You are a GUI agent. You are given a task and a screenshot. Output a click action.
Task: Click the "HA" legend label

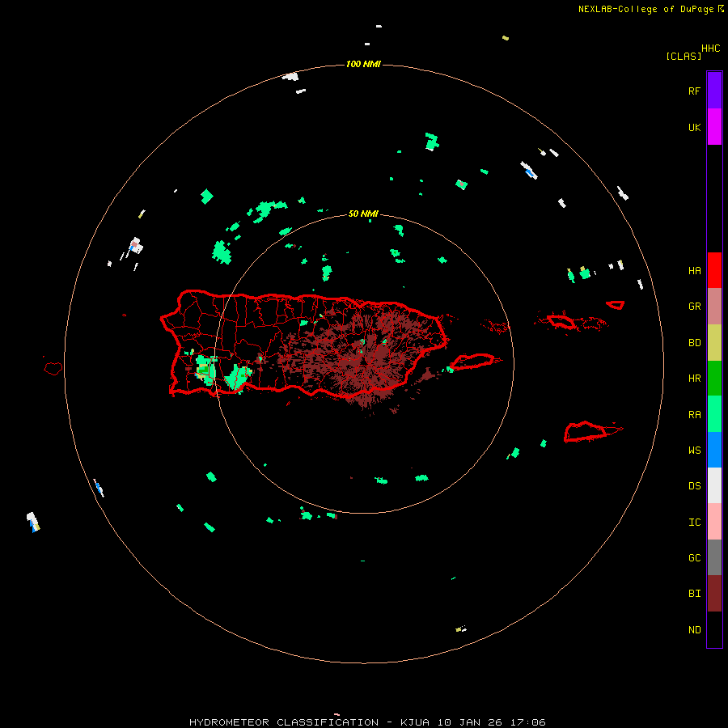(x=694, y=270)
